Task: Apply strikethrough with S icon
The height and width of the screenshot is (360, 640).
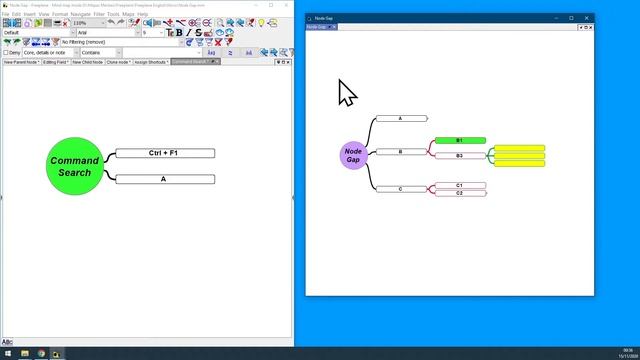Action: pyautogui.click(x=198, y=33)
